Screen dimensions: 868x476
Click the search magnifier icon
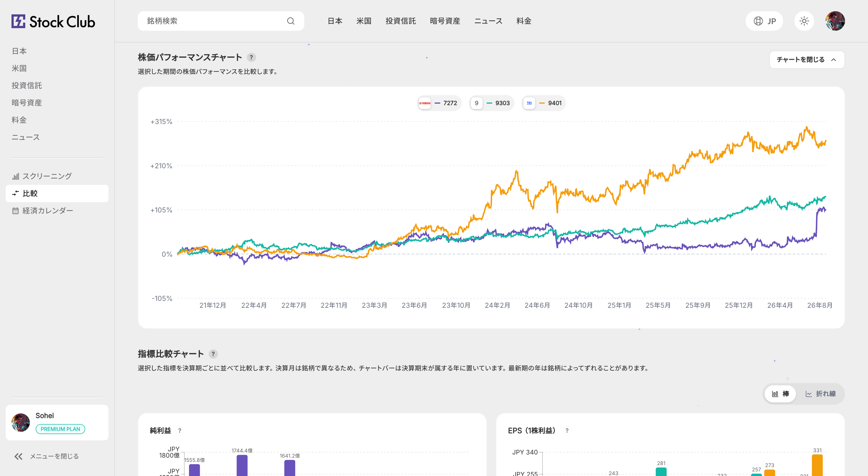290,21
